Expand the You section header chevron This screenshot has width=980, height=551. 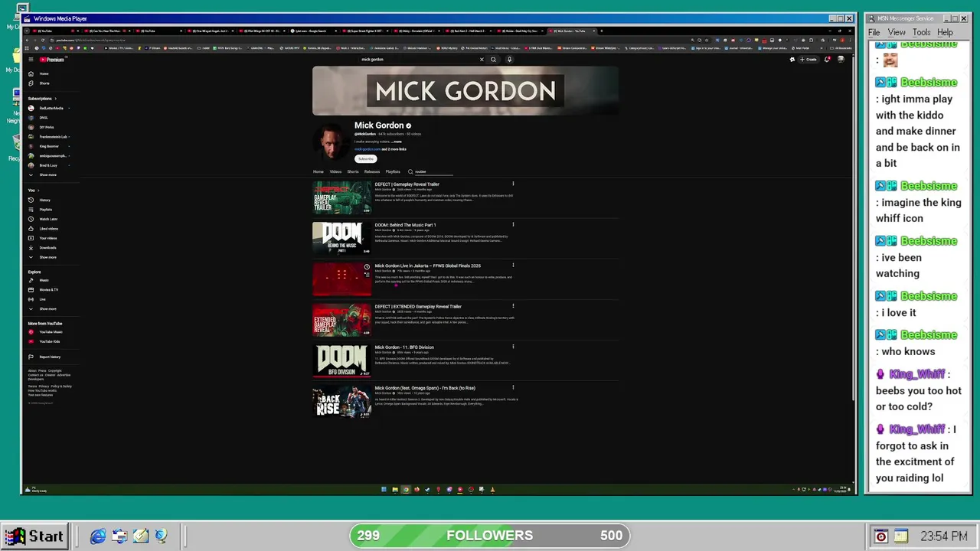(38, 191)
